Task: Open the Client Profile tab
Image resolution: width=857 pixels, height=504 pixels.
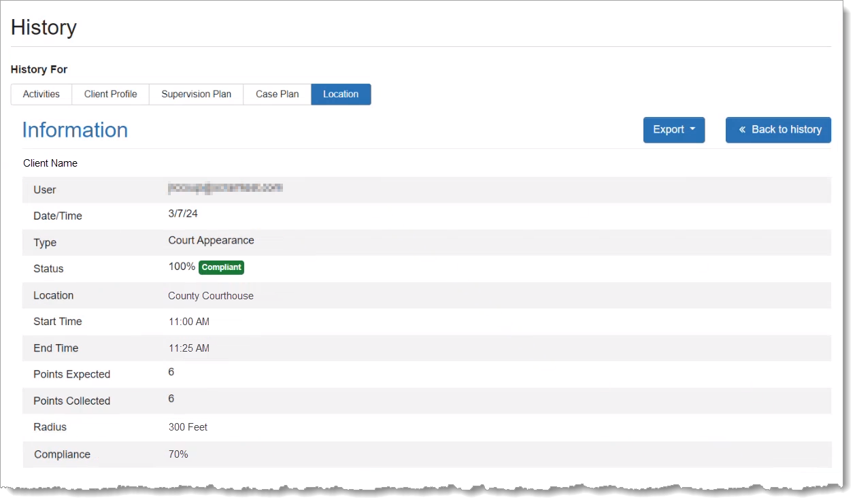Action: click(x=111, y=95)
